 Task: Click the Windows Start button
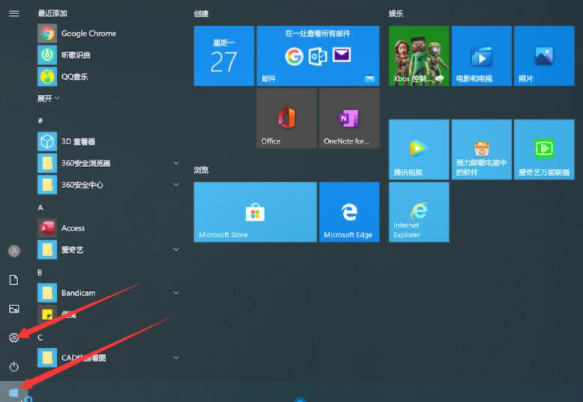coord(14,392)
